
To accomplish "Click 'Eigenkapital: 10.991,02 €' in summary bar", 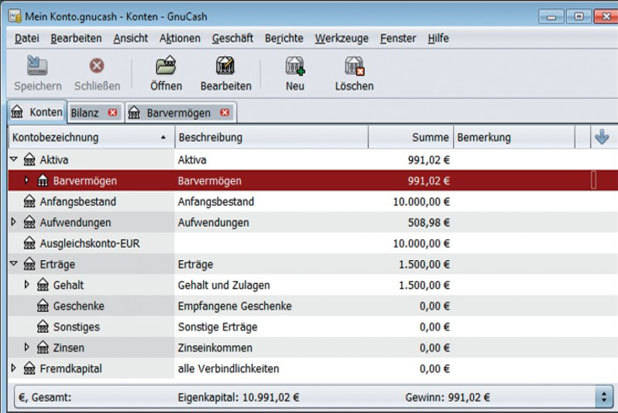I will click(238, 397).
